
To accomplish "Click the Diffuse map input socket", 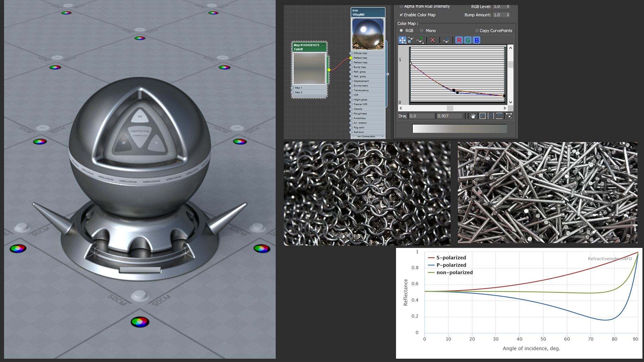I will (x=351, y=53).
